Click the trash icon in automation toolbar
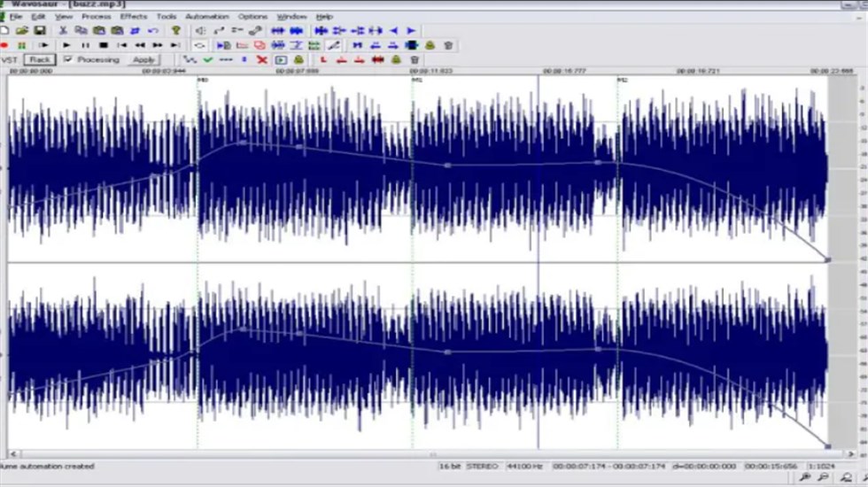Screen dimensions: 868x487 point(415,60)
